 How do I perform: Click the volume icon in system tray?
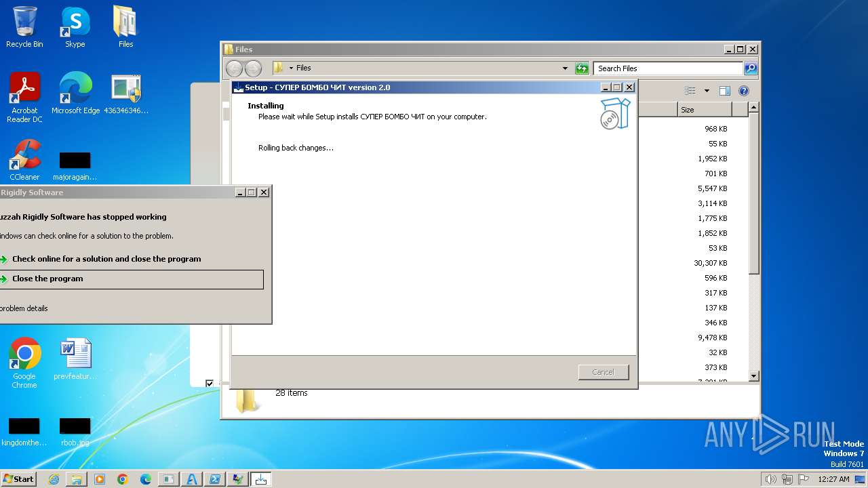pos(770,479)
